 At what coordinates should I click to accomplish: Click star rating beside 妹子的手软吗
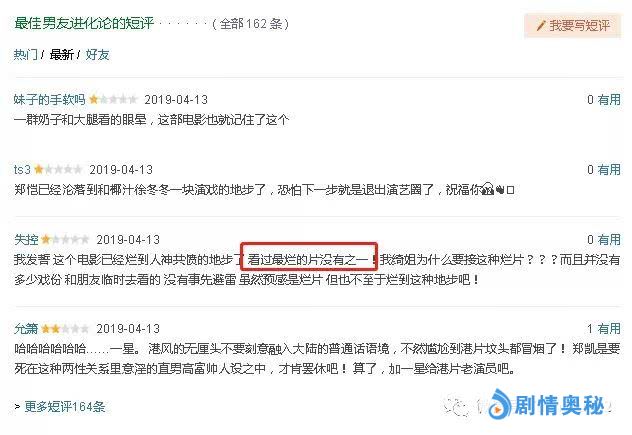[x=113, y=99]
